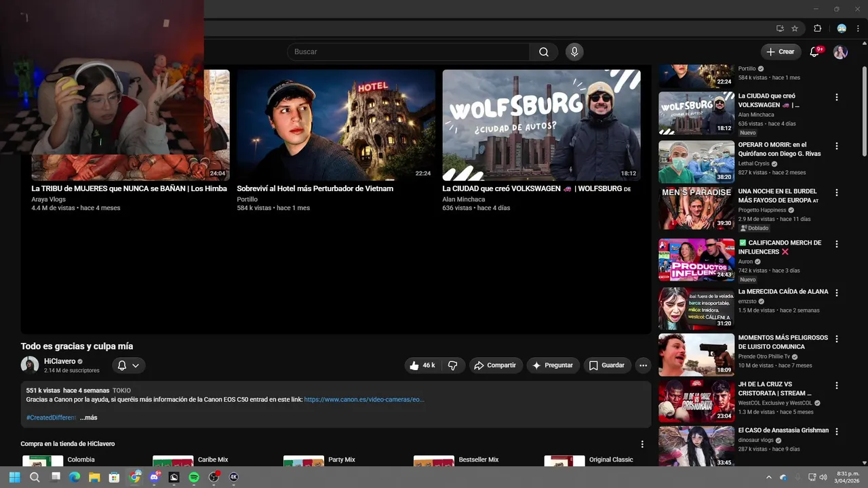
Task: Open HiClavero channel avatar
Action: [x=30, y=365]
